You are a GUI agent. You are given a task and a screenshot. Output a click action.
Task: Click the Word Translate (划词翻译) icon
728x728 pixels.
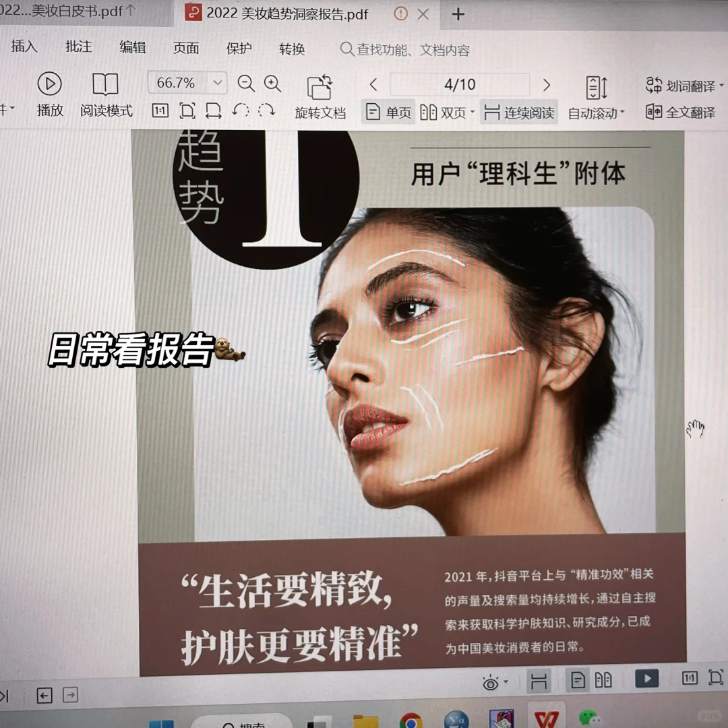(x=654, y=85)
